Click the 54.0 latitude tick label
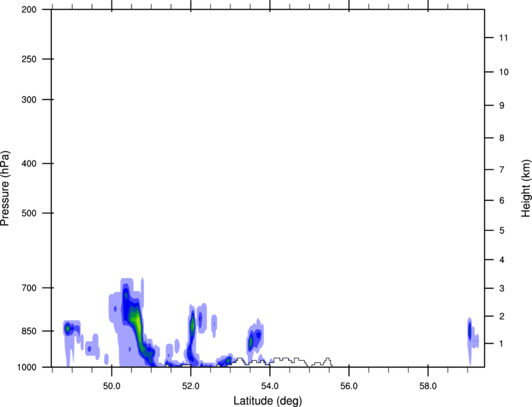 270,386
